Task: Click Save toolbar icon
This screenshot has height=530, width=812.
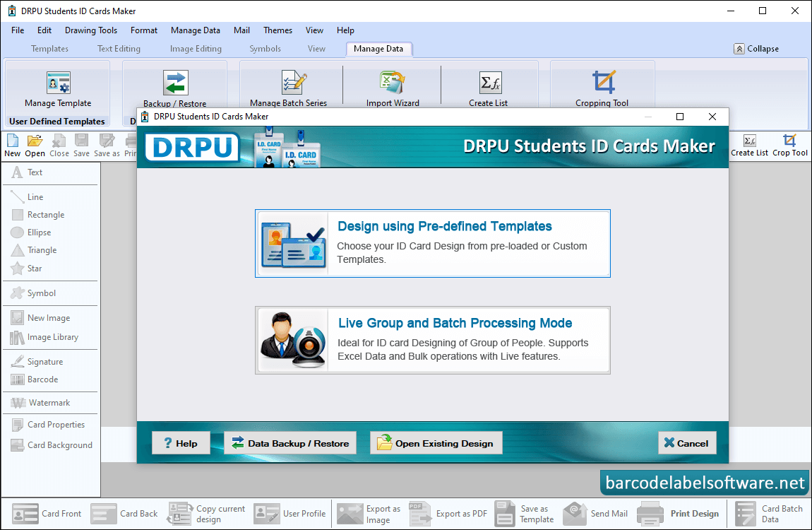Action: [x=81, y=146]
